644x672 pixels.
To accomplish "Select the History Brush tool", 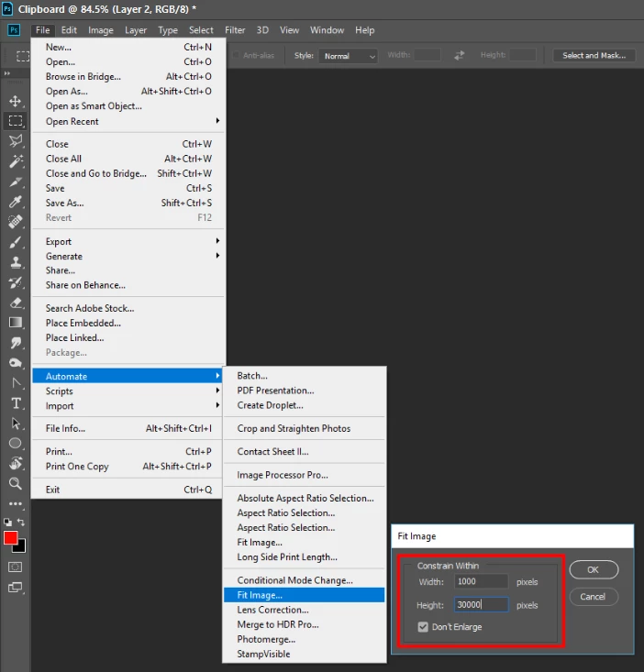I will point(16,282).
